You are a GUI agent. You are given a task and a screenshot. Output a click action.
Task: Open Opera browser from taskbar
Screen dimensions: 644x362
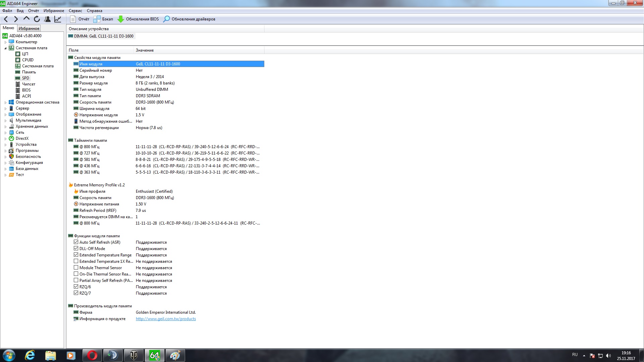pos(92,355)
